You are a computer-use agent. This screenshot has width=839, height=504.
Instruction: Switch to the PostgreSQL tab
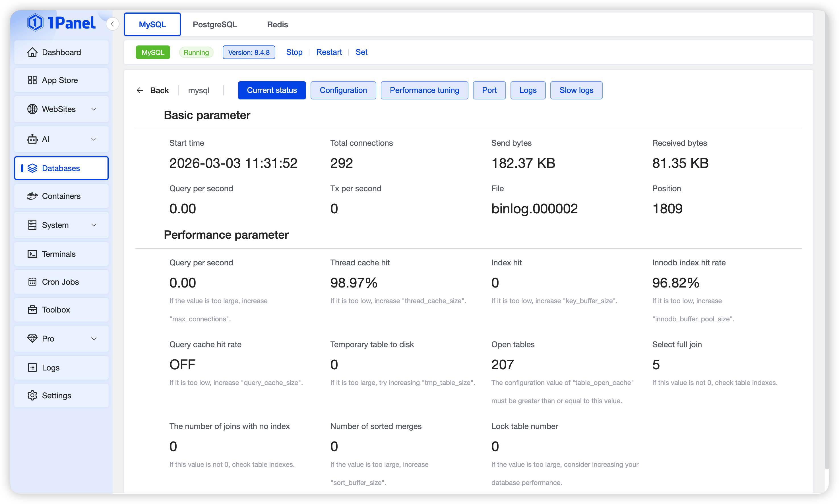(215, 24)
